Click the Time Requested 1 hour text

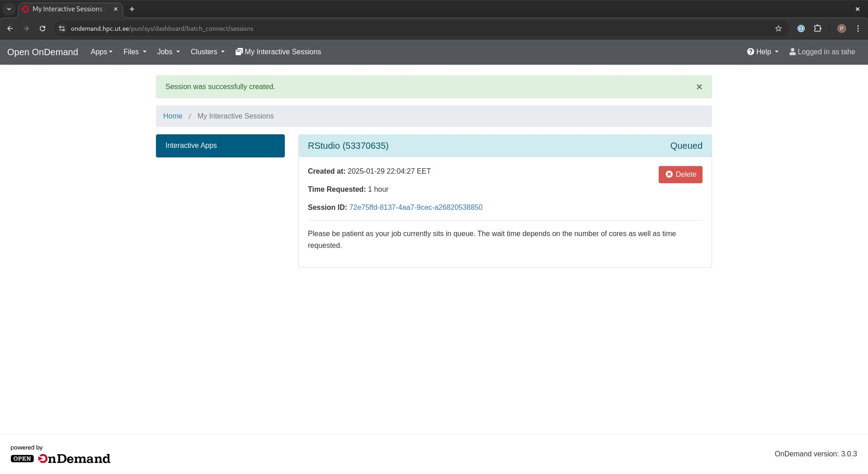pos(348,190)
